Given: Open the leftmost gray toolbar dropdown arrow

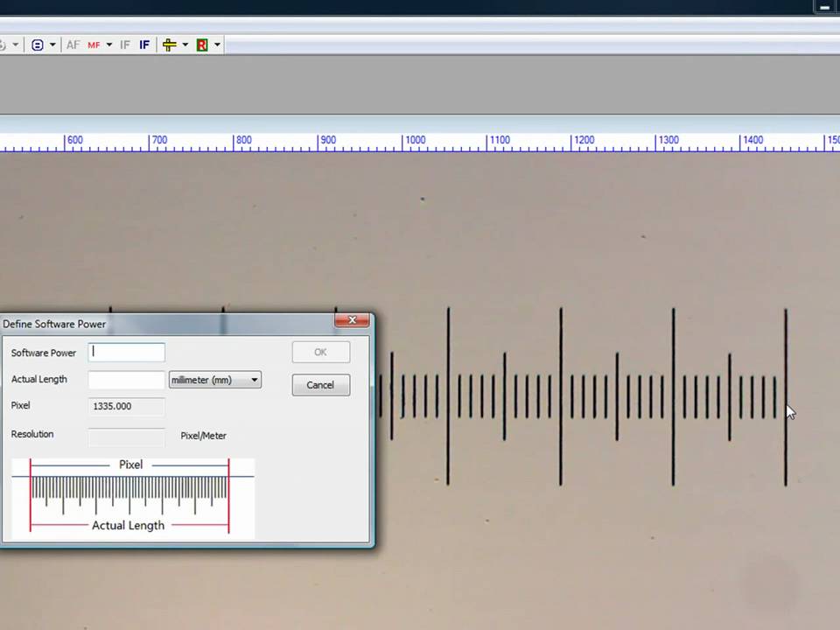Looking at the screenshot, I should [x=16, y=45].
